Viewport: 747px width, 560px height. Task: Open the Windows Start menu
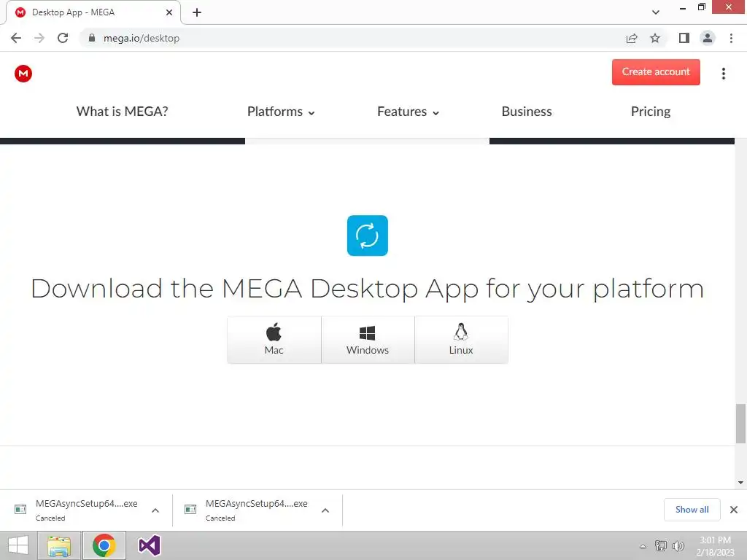point(18,545)
